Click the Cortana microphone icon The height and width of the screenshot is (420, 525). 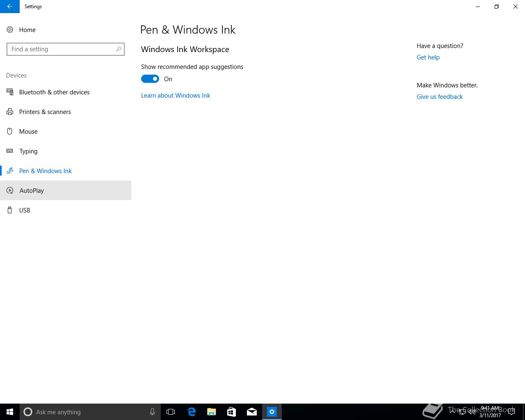[x=152, y=412]
